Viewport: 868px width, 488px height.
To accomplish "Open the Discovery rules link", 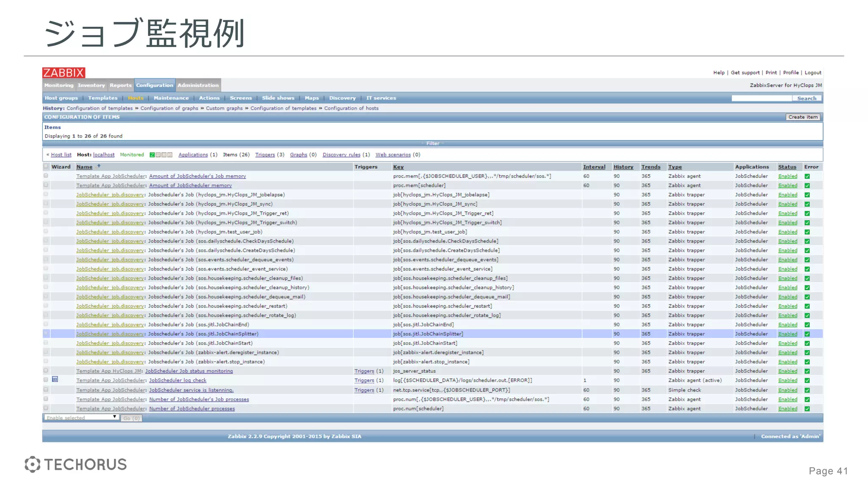I will (341, 155).
